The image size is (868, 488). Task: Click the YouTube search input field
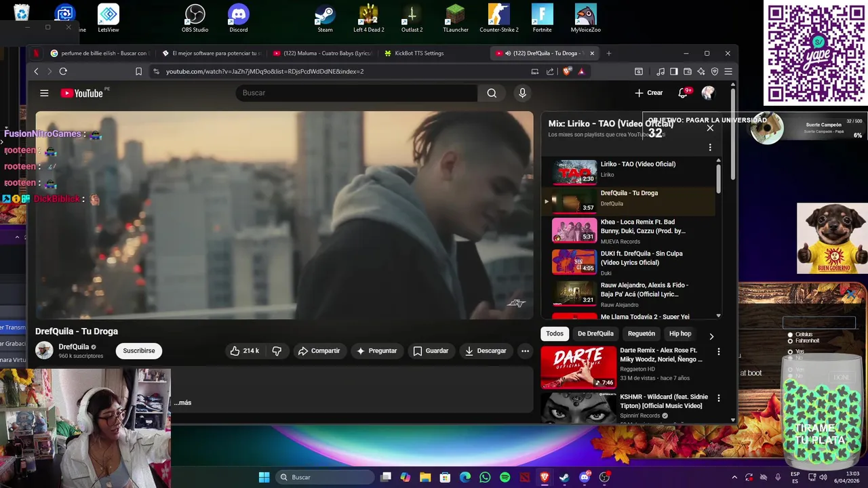(356, 93)
